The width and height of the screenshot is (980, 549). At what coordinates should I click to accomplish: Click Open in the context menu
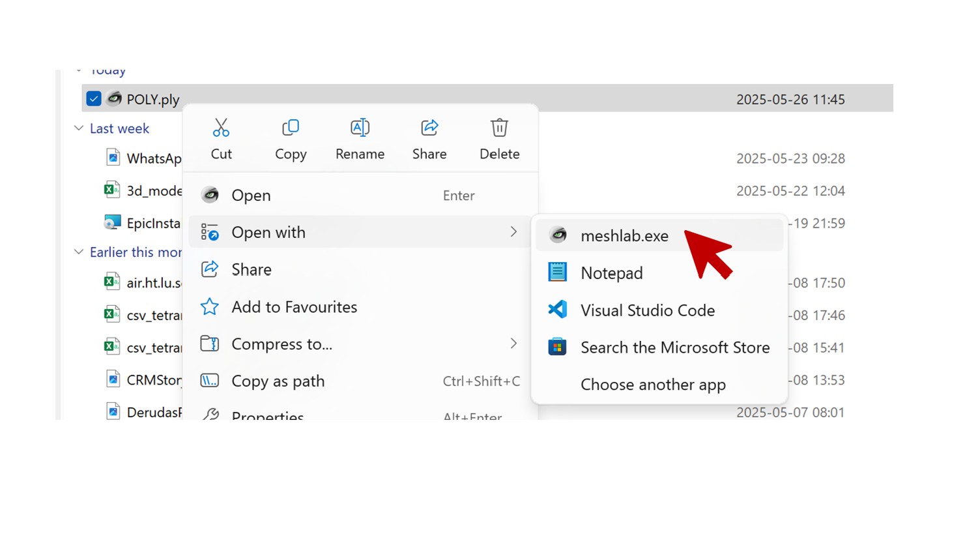point(251,196)
